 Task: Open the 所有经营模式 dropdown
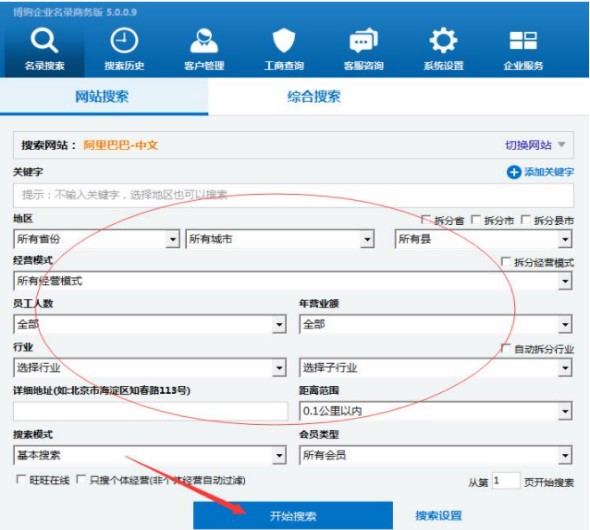(293, 281)
